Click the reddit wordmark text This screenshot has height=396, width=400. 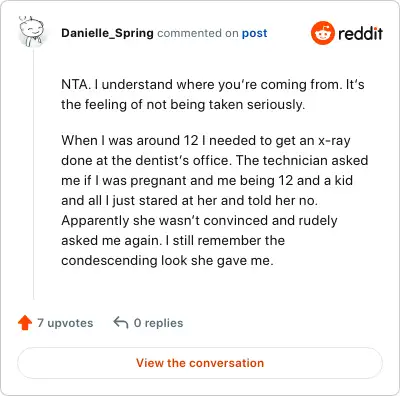[x=360, y=33]
